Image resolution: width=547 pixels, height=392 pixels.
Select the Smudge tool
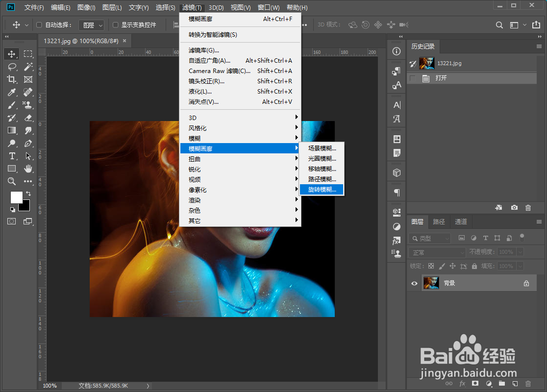coord(28,130)
